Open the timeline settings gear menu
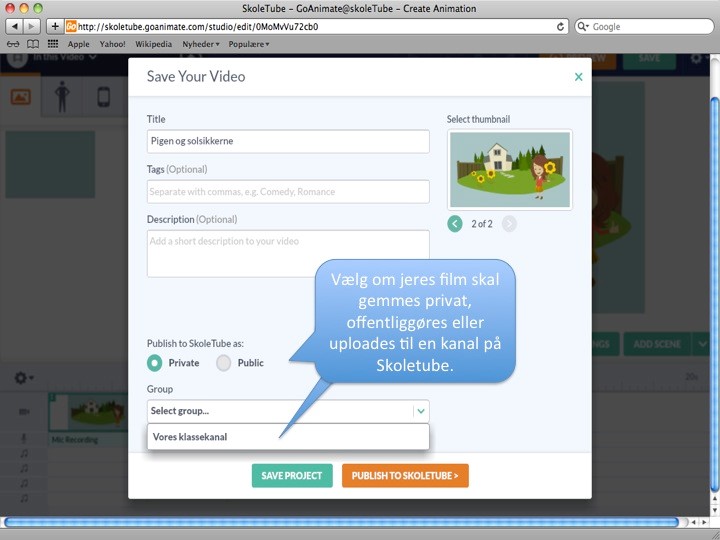Image resolution: width=720 pixels, height=540 pixels. coord(24,378)
